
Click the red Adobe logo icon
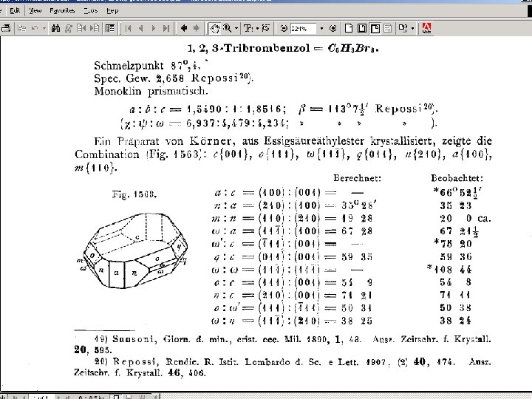tap(426, 28)
